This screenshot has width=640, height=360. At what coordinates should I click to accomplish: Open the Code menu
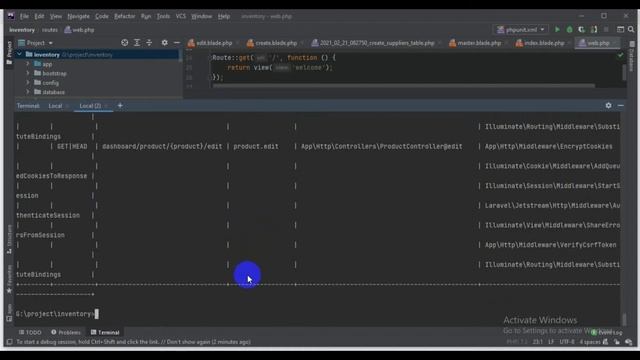pos(102,16)
